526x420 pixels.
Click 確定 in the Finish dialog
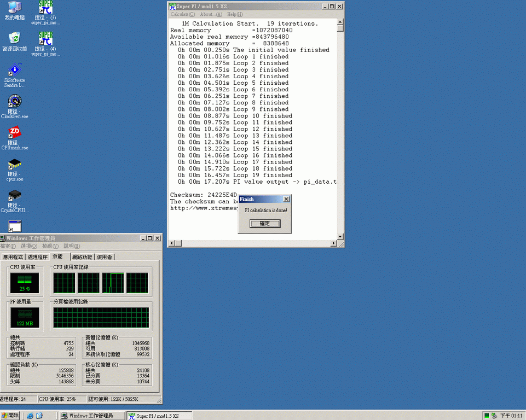(x=265, y=224)
